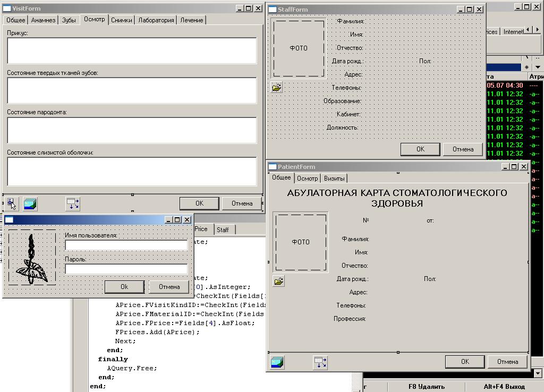Viewport: 544px width, 392px height.
Task: Click the 05.07 04:30 file row
Action: 514,86
